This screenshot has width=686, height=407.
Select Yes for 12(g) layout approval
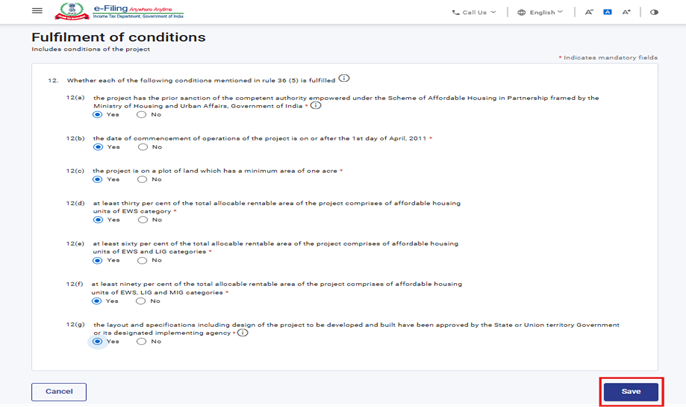tap(98, 341)
